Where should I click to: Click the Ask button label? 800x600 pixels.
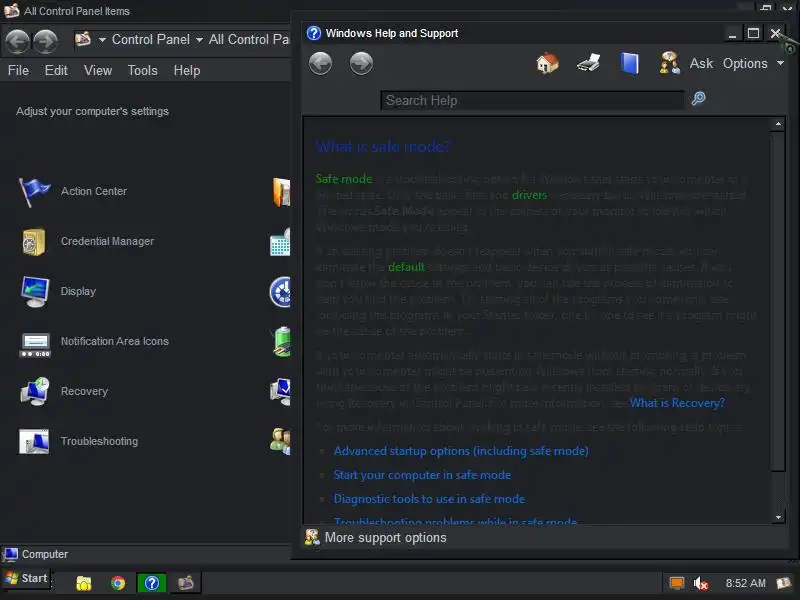[701, 64]
